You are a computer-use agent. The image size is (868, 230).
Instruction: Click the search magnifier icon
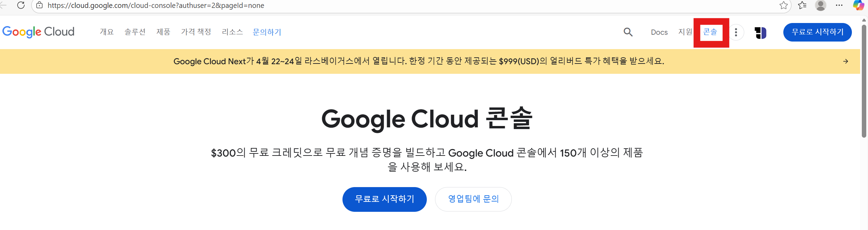coord(628,32)
